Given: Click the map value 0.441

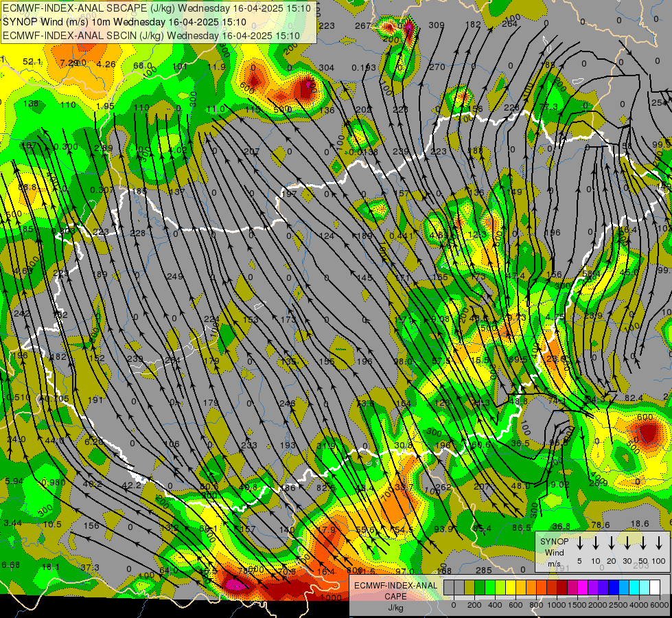Looking at the screenshot, I should pos(402,236).
